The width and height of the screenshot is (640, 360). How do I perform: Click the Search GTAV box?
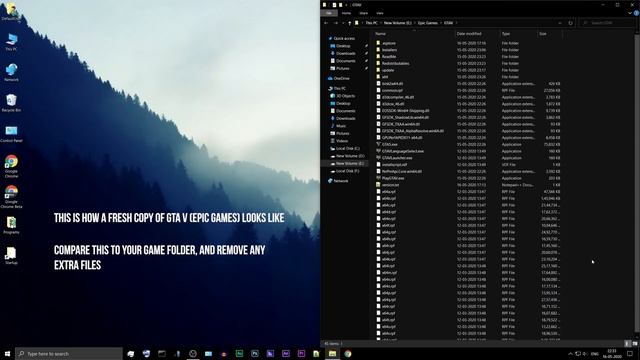pos(607,23)
